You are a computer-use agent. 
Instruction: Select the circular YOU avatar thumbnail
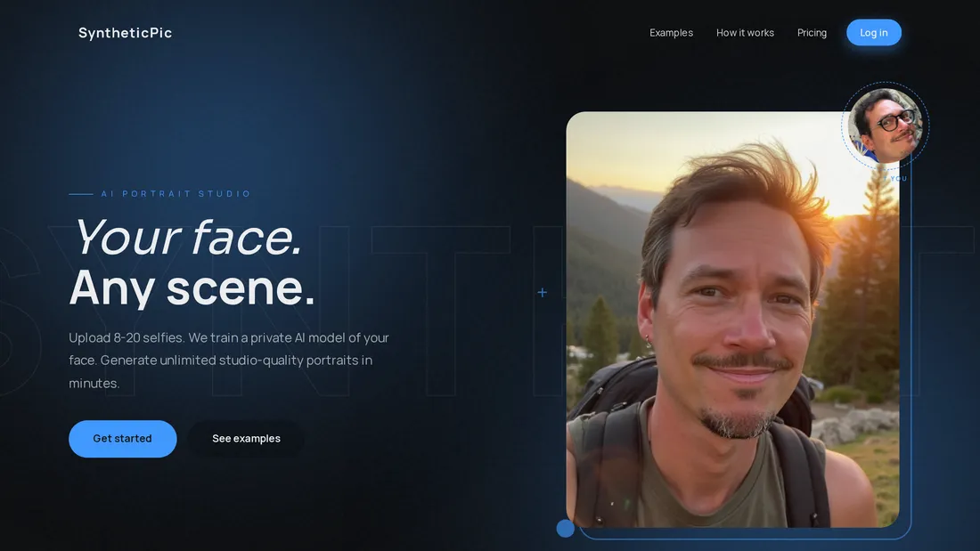(885, 126)
